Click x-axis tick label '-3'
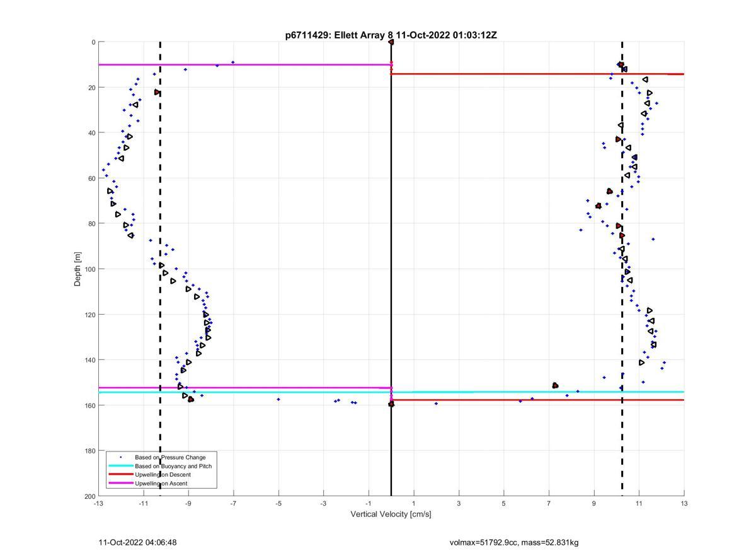 click(323, 503)
